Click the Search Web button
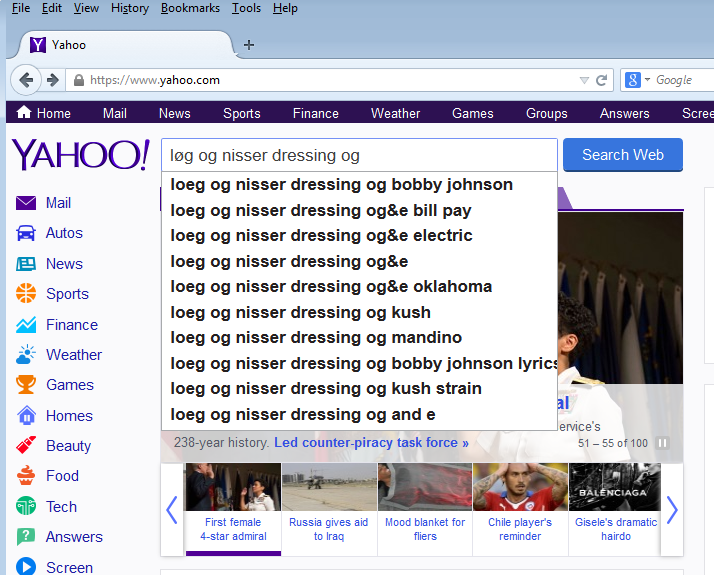Image resolution: width=714 pixels, height=575 pixels. [x=622, y=155]
